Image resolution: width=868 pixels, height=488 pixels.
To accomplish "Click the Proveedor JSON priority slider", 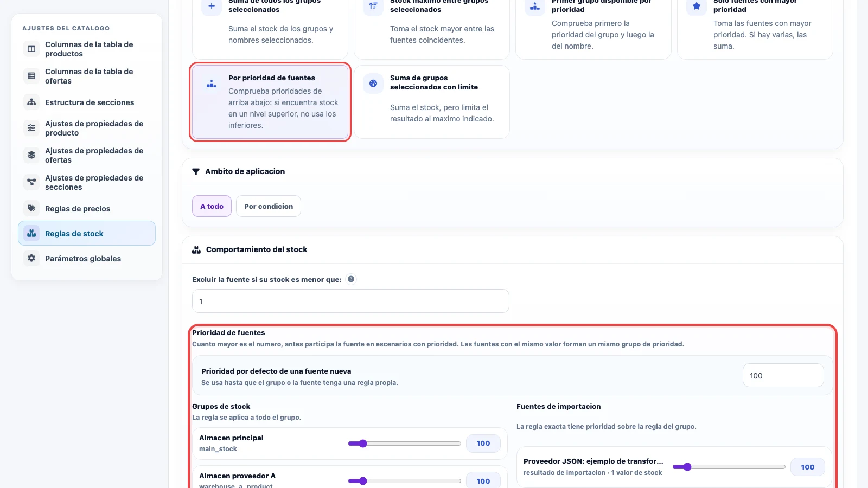I will (729, 467).
